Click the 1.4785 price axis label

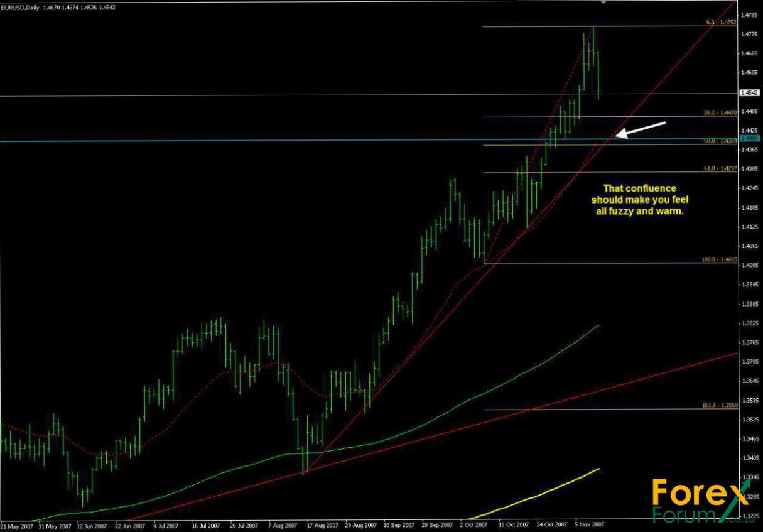click(749, 14)
